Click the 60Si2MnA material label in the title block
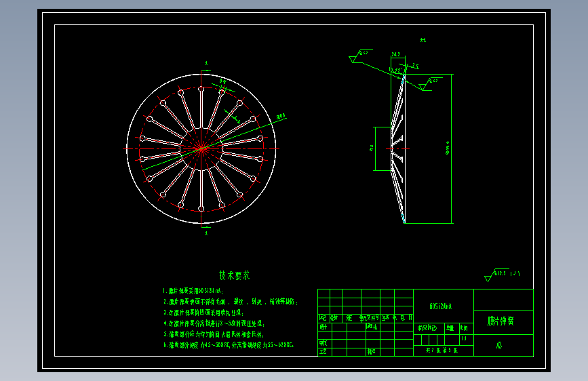This screenshot has width=588, height=381. point(441,306)
